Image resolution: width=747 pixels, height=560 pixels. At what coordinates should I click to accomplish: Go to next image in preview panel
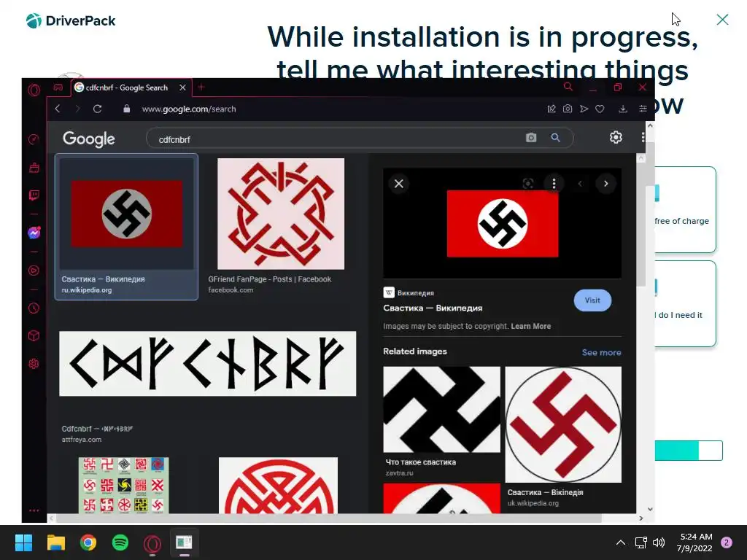605,184
